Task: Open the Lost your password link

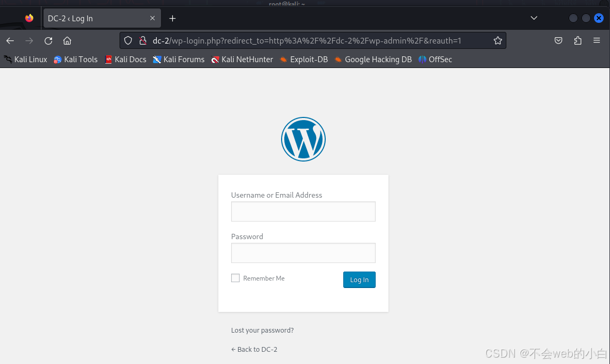Action: (262, 330)
